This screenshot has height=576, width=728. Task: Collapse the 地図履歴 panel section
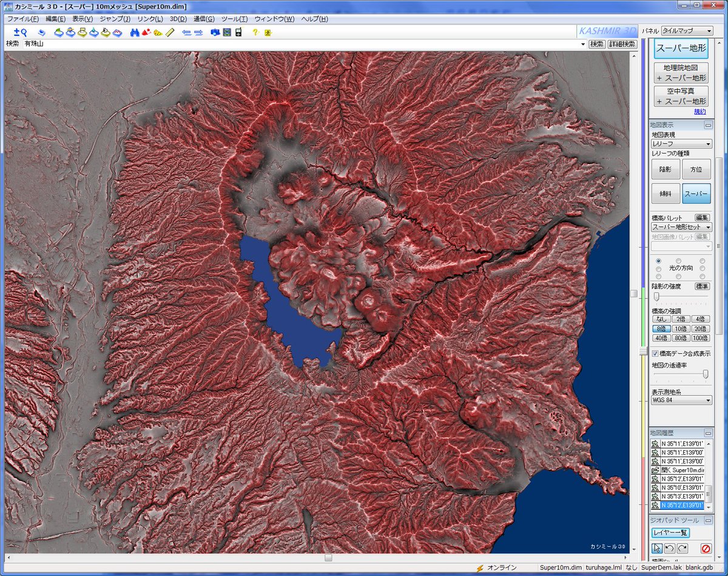coord(707,433)
